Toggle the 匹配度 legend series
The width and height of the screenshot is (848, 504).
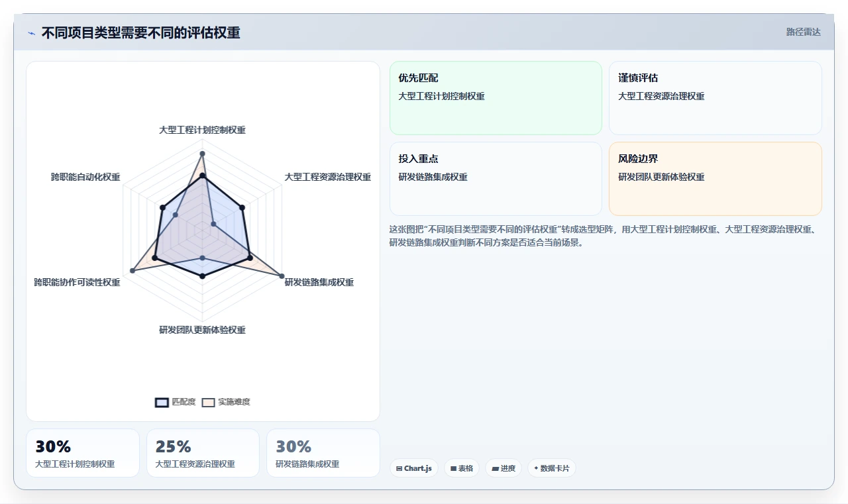tap(176, 402)
